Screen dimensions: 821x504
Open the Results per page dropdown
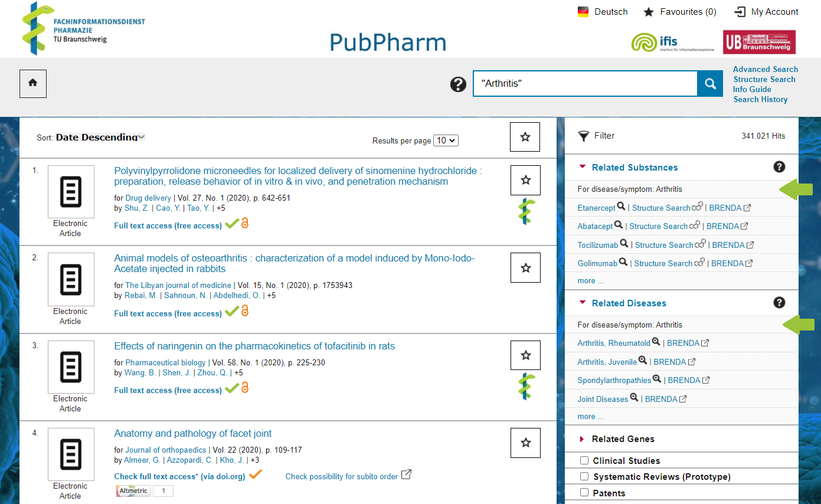[x=445, y=140]
